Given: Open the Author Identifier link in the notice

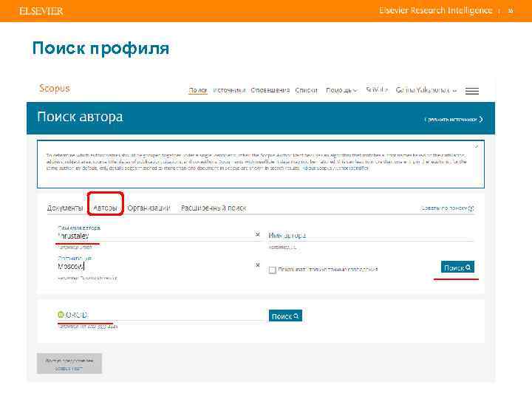Looking at the screenshot, I should point(335,168).
